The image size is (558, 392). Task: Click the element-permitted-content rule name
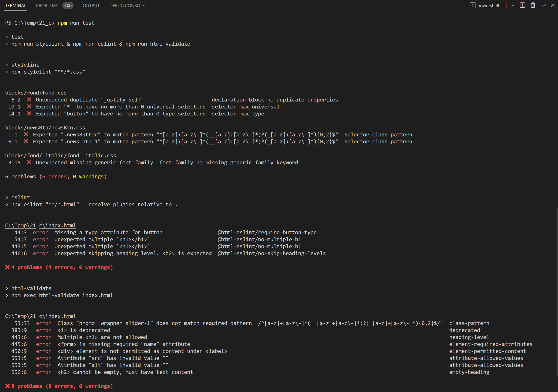487,351
